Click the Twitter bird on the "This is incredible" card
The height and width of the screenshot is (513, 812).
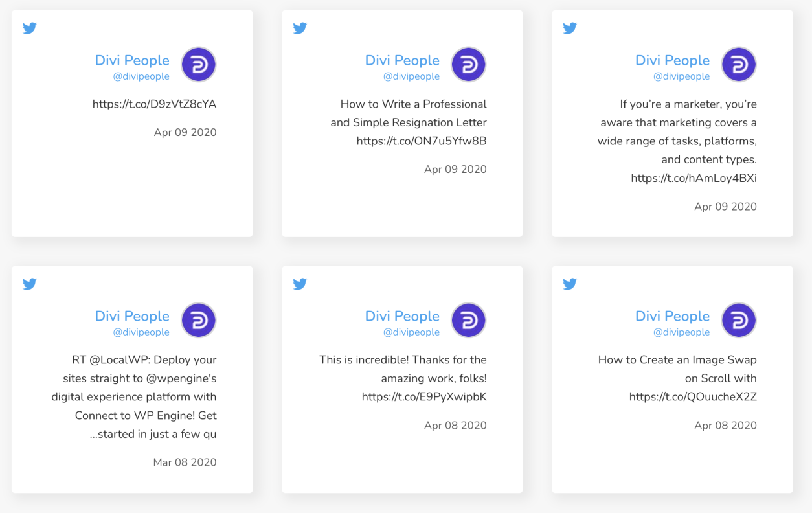(300, 284)
